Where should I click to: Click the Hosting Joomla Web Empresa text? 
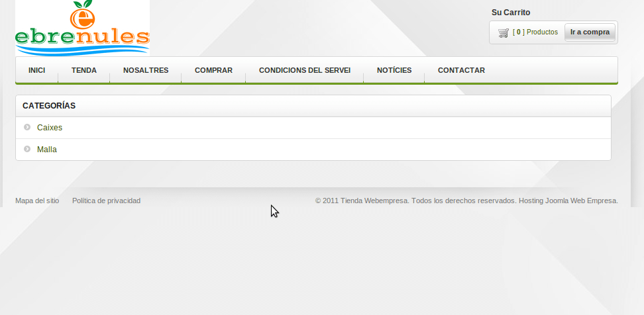click(568, 201)
